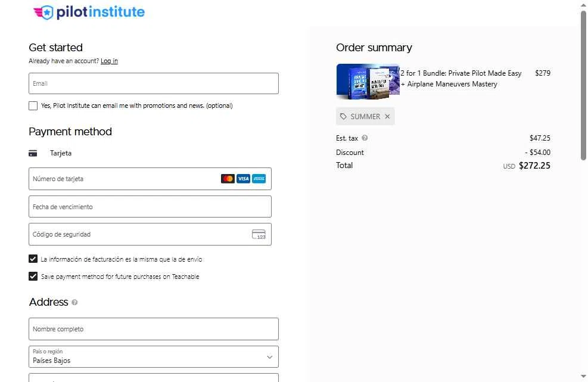The width and height of the screenshot is (588, 382).
Task: Open the Log in link
Action: coord(109,61)
